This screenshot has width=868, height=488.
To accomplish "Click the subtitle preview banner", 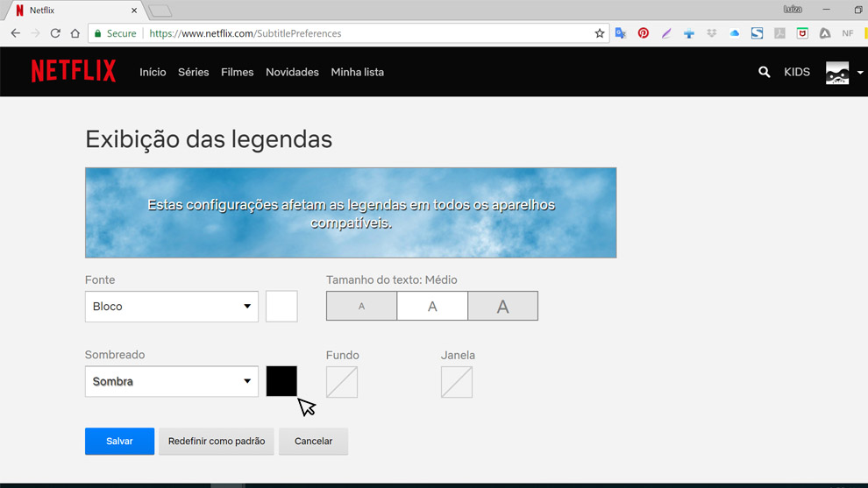I will [351, 213].
